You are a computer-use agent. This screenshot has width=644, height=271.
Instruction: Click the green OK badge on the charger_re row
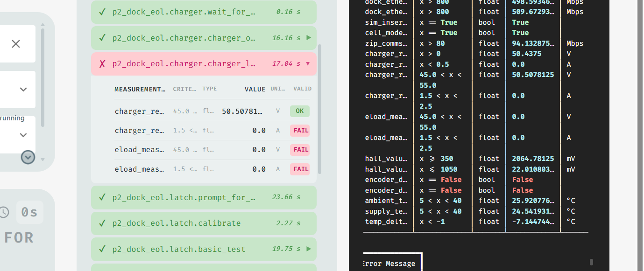(300, 111)
